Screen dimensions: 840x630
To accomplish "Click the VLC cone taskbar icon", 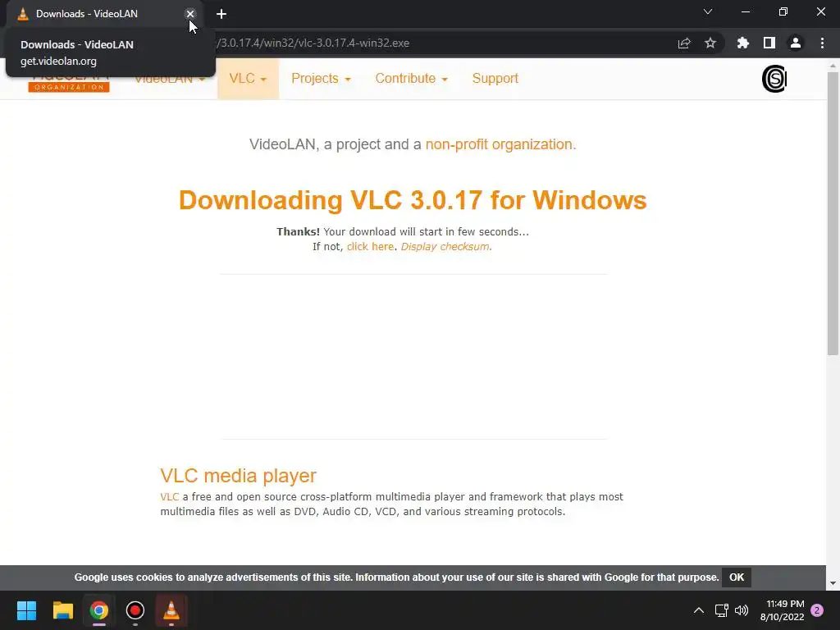I will click(x=171, y=610).
